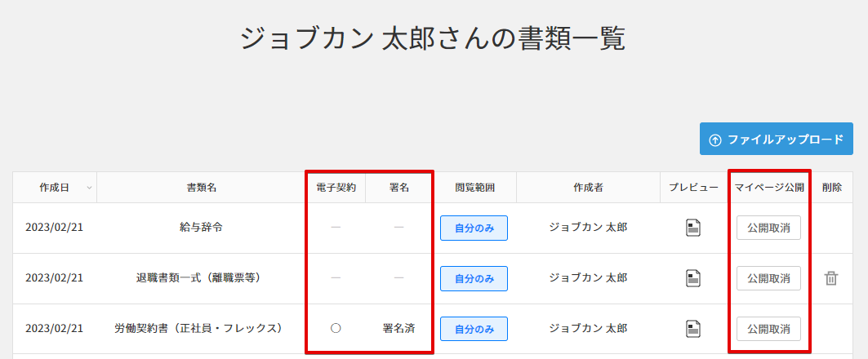This screenshot has width=868, height=359.
Task: Click 自分のみ viewing scope for 給与辞令
Action: (x=474, y=228)
